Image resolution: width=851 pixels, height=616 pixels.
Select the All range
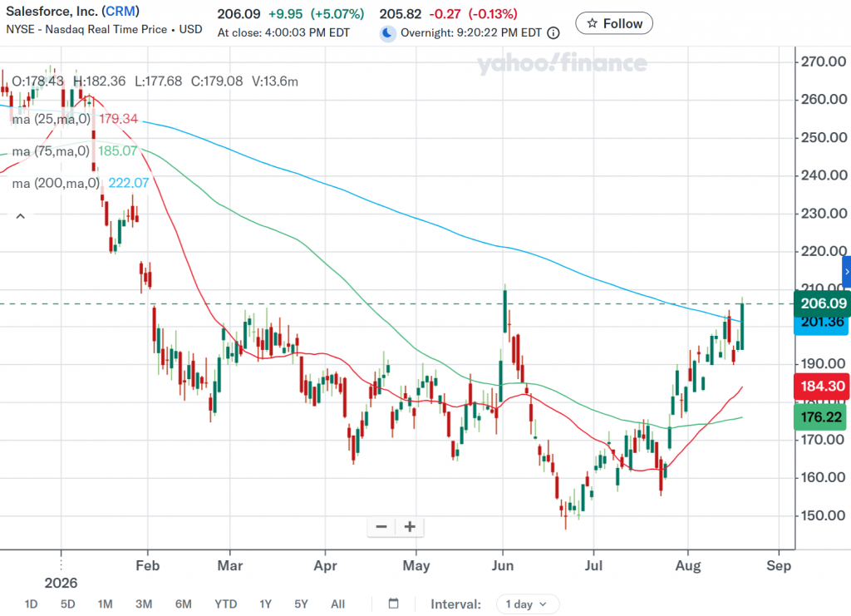[337, 604]
